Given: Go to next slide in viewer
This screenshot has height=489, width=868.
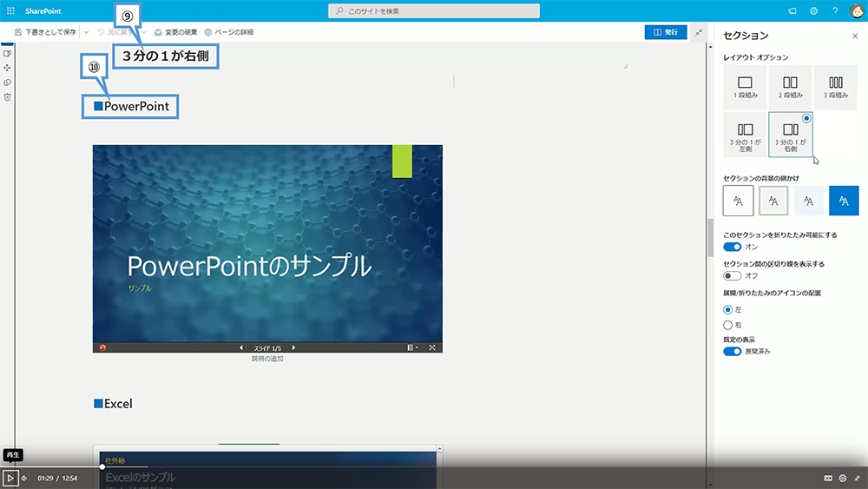Looking at the screenshot, I should [x=293, y=347].
